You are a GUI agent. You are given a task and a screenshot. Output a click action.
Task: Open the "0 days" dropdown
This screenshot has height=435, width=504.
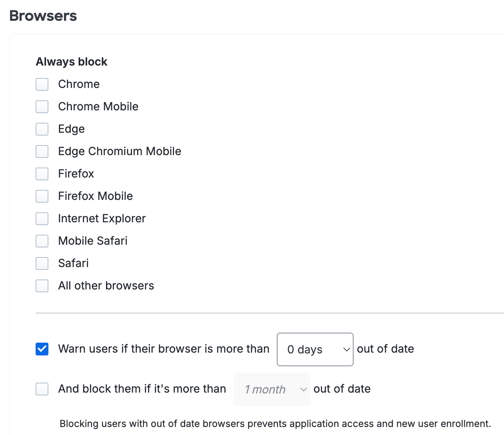315,349
